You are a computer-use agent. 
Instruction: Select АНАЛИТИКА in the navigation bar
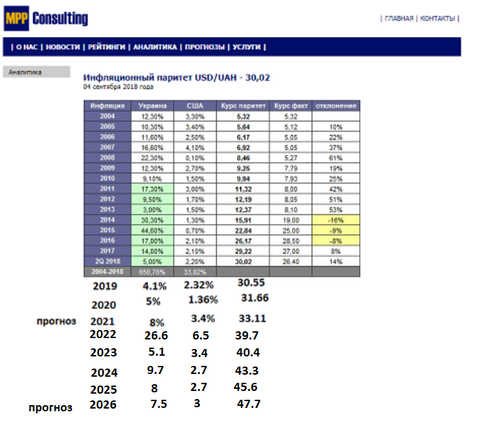pos(155,47)
